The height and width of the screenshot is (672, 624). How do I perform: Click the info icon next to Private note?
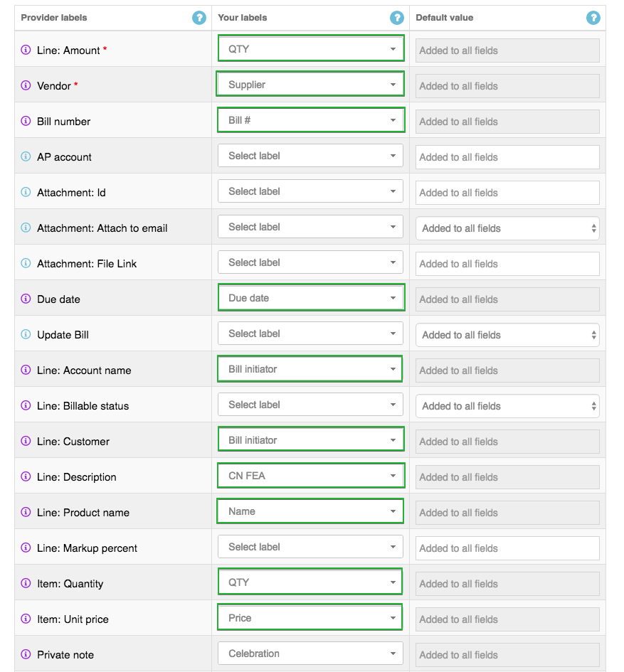(x=26, y=655)
